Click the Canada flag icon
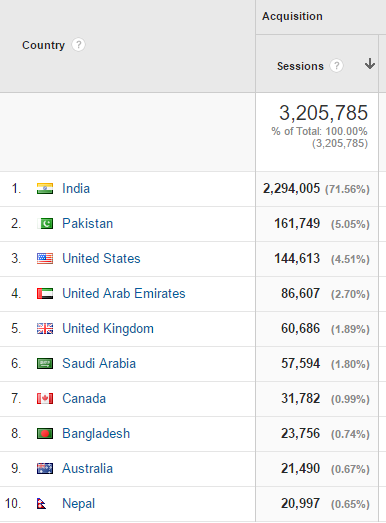 [45, 399]
